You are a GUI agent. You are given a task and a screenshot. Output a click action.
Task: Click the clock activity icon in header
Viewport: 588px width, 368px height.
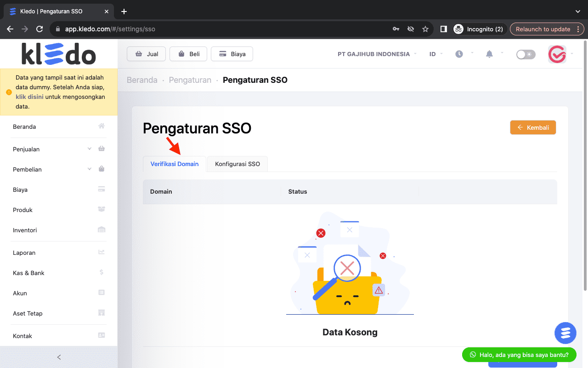(x=458, y=54)
